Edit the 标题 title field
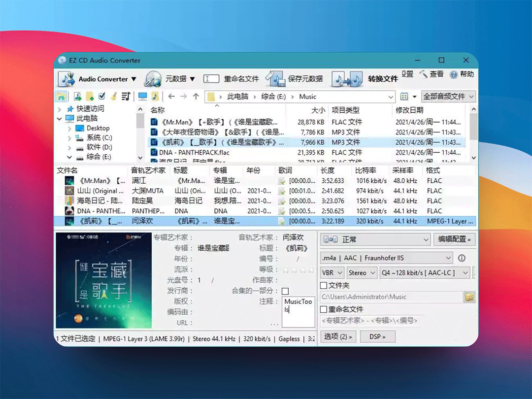532x399 pixels. pyautogui.click(x=297, y=248)
